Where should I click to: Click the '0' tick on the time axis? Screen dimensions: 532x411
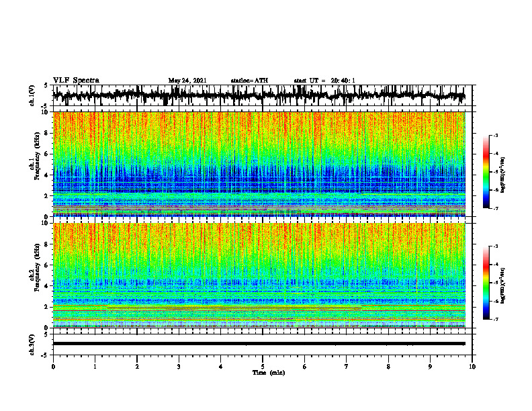(x=53, y=367)
